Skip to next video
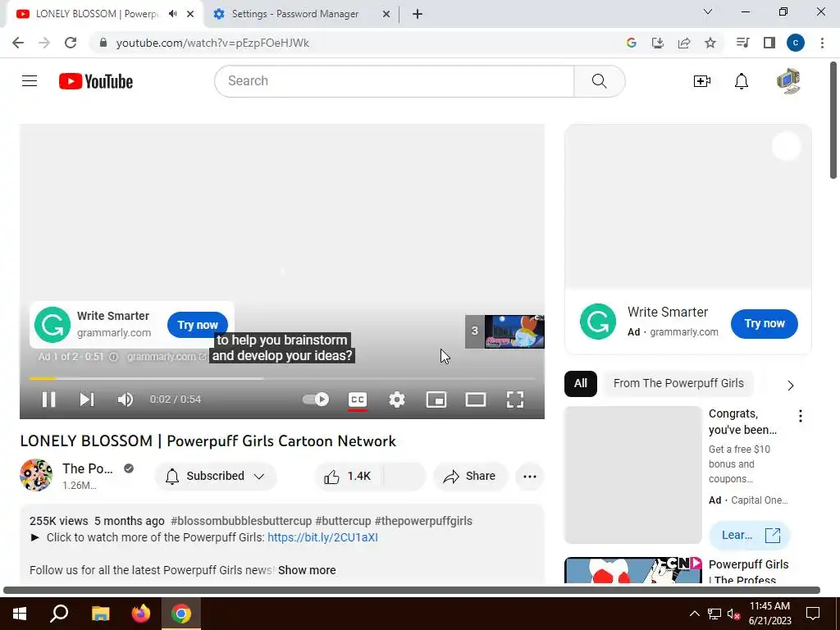This screenshot has width=840, height=630. [87, 399]
